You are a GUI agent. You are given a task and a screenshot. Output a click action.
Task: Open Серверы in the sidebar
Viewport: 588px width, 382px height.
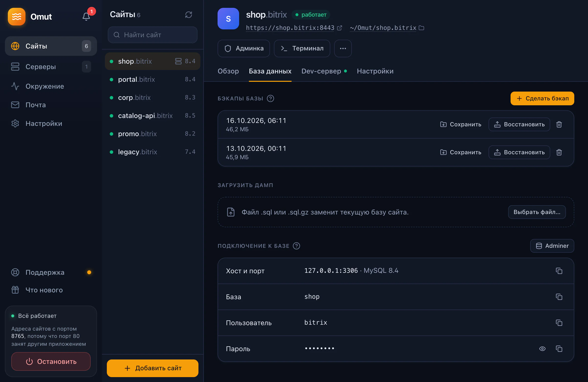coord(51,66)
